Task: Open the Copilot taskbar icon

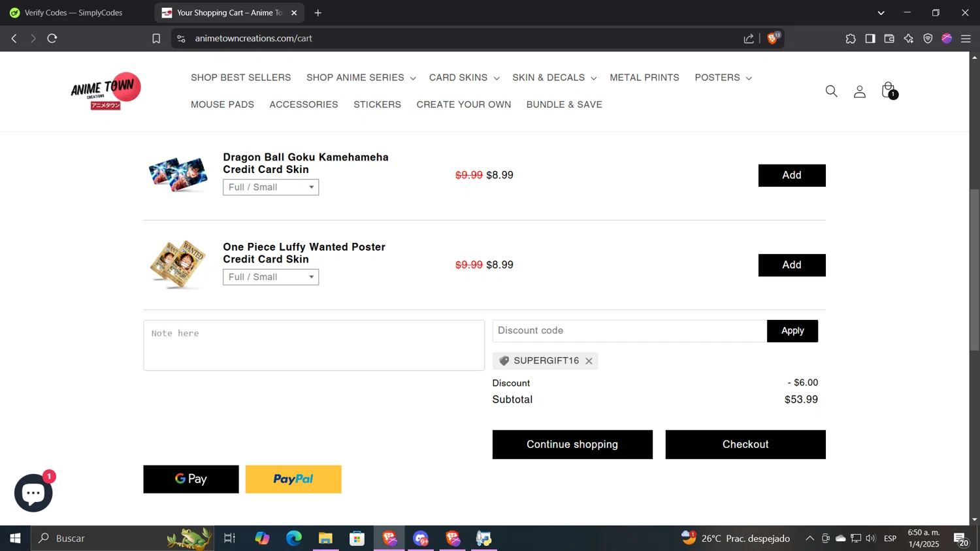Action: click(x=262, y=538)
